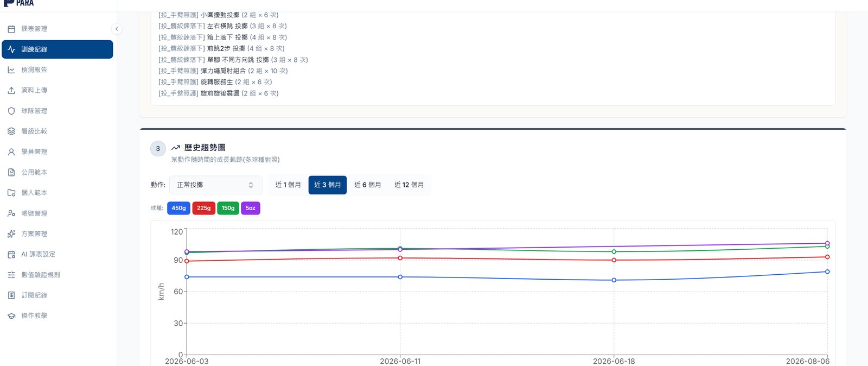Click the 箱上落下 投擲 exercise row
Viewport: 868px width, 366px height.
tap(223, 37)
